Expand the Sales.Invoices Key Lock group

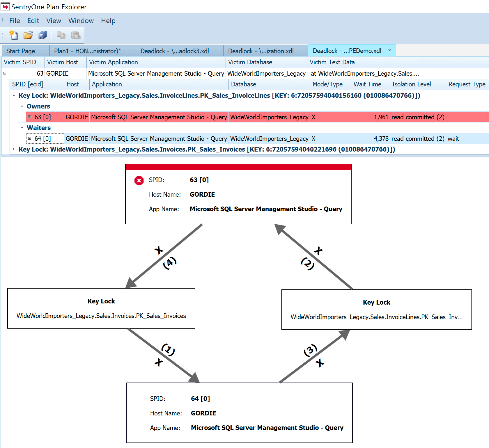[14, 149]
